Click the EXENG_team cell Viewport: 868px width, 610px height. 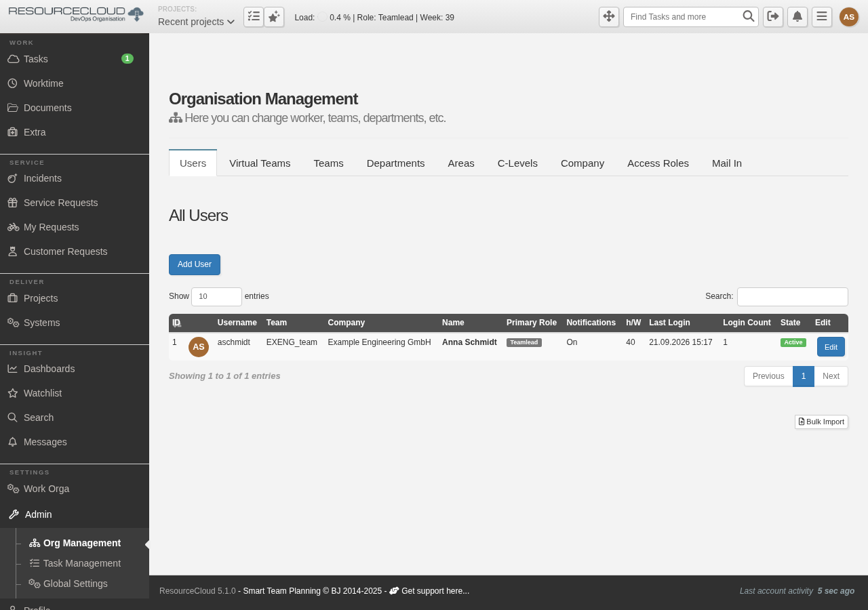point(292,342)
